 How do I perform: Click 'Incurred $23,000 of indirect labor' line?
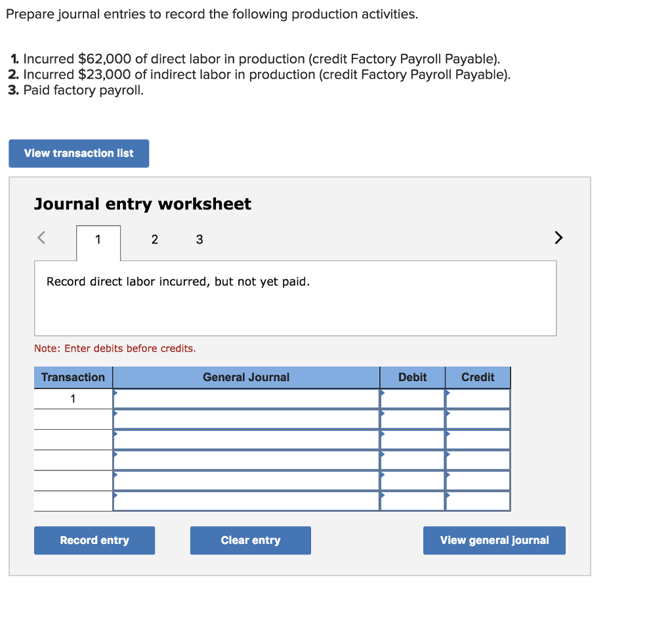point(259,75)
